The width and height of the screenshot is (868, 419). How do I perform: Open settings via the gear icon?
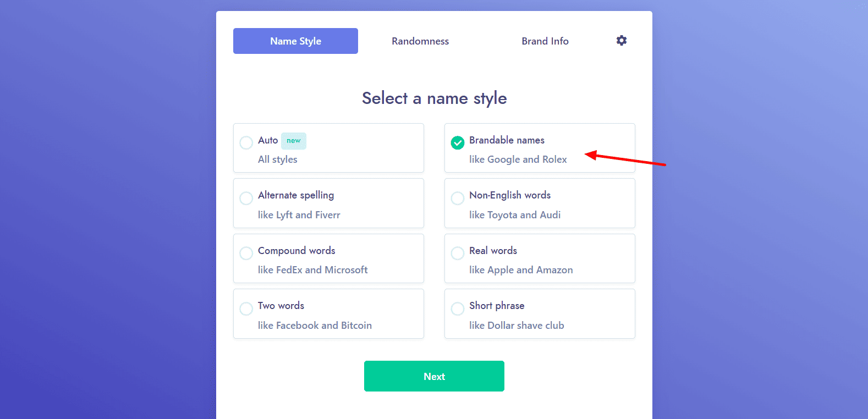coord(622,41)
